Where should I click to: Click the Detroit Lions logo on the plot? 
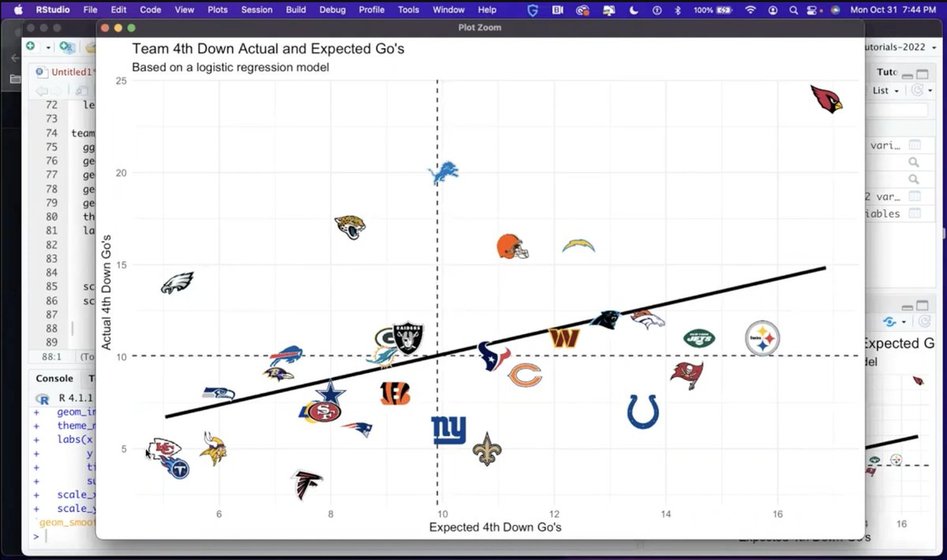click(443, 173)
